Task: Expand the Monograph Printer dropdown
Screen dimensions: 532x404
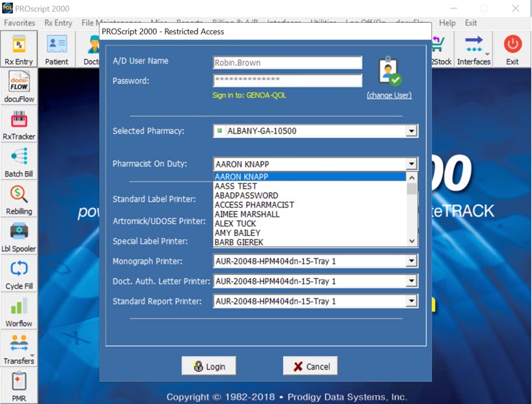Action: [411, 262]
